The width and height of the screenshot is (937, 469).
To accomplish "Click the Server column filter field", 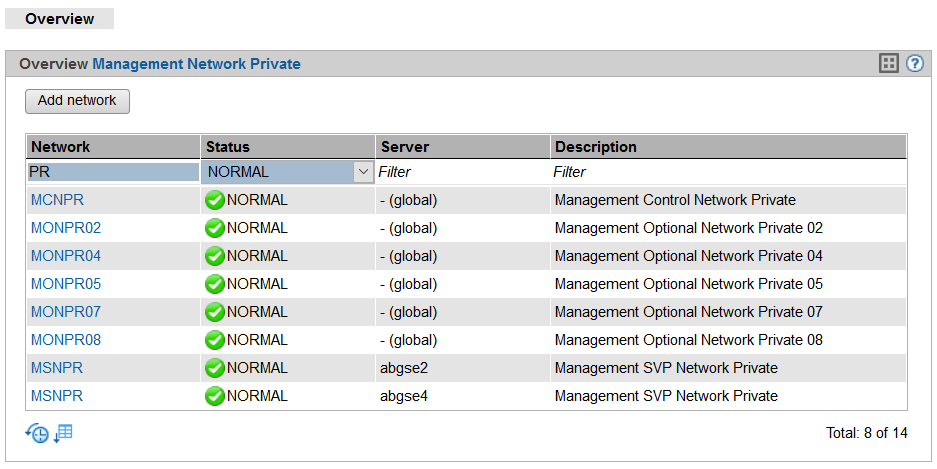I will pos(462,172).
